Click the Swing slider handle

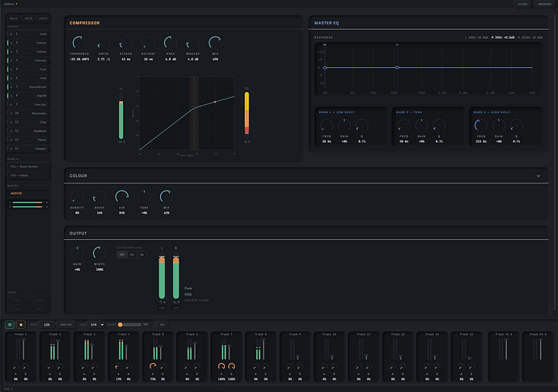tap(120, 324)
